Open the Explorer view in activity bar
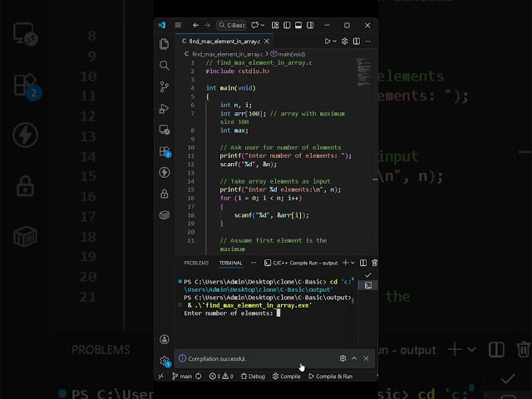 [165, 44]
